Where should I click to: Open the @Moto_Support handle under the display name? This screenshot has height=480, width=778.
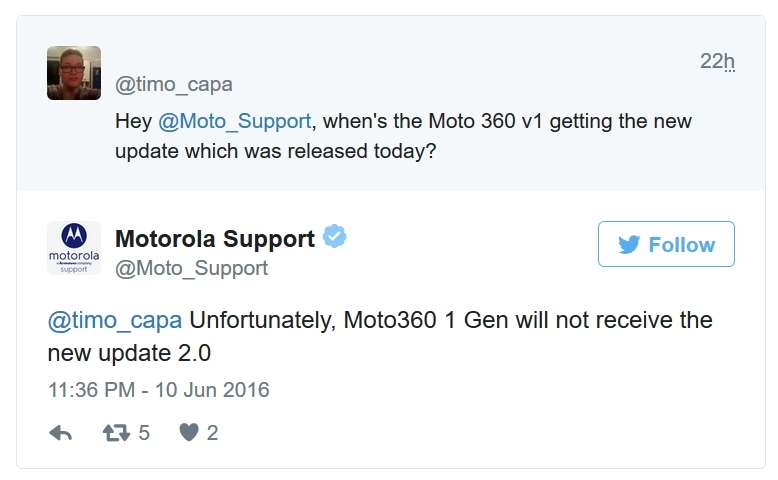(x=192, y=269)
